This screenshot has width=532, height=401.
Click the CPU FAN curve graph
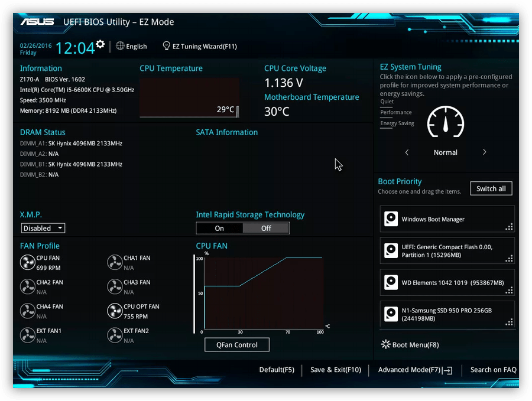point(264,293)
